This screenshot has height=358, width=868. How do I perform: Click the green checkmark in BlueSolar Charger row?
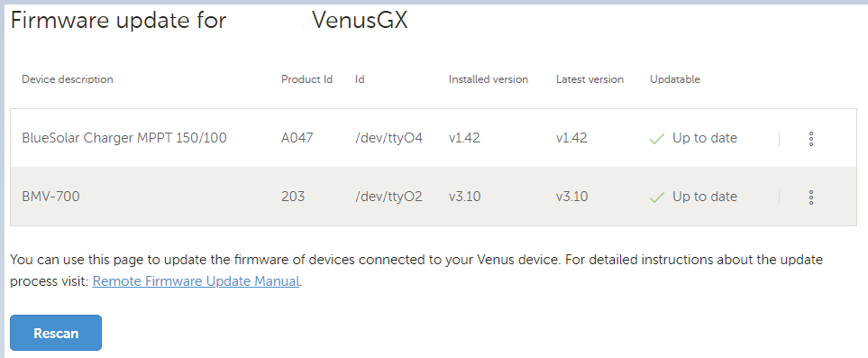656,139
